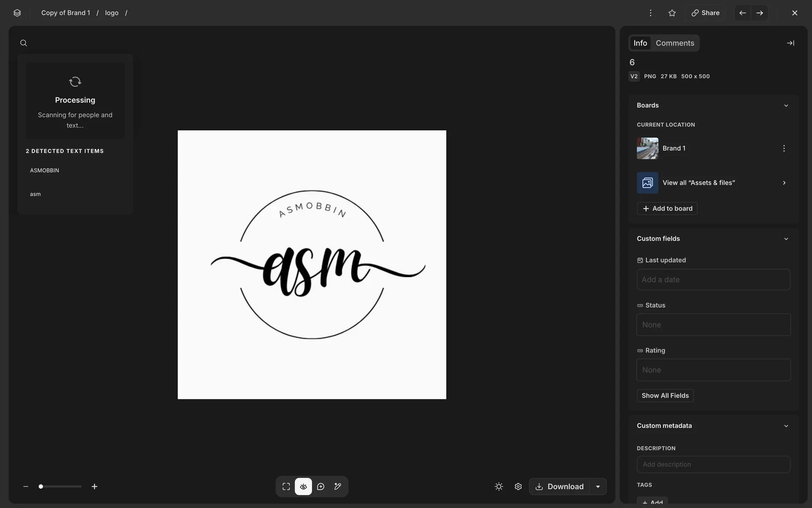Image resolution: width=812 pixels, height=508 pixels.
Task: Go to next asset arrow
Action: [760, 13]
